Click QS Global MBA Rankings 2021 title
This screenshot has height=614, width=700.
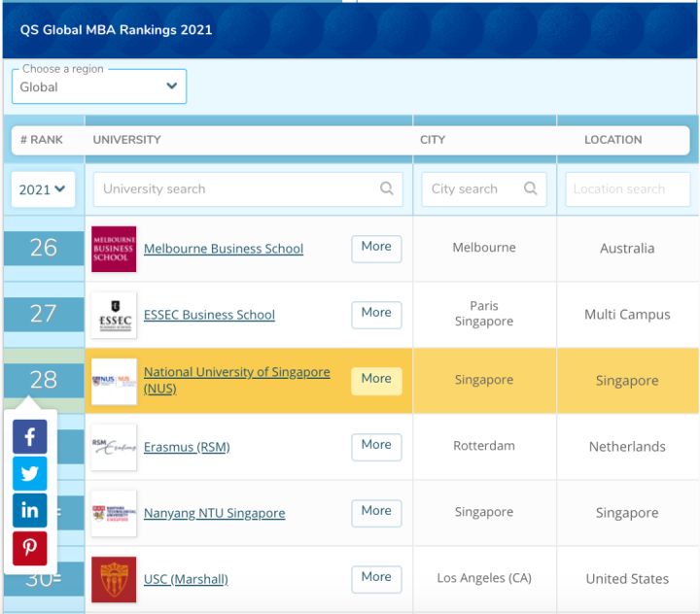point(116,30)
